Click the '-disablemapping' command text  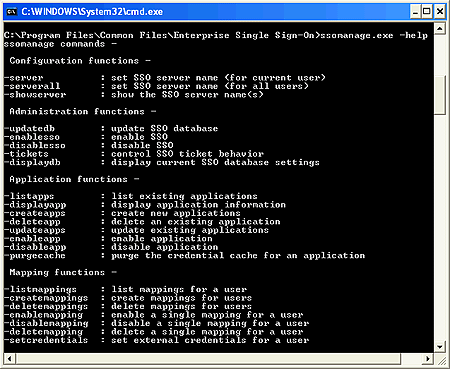(x=46, y=323)
